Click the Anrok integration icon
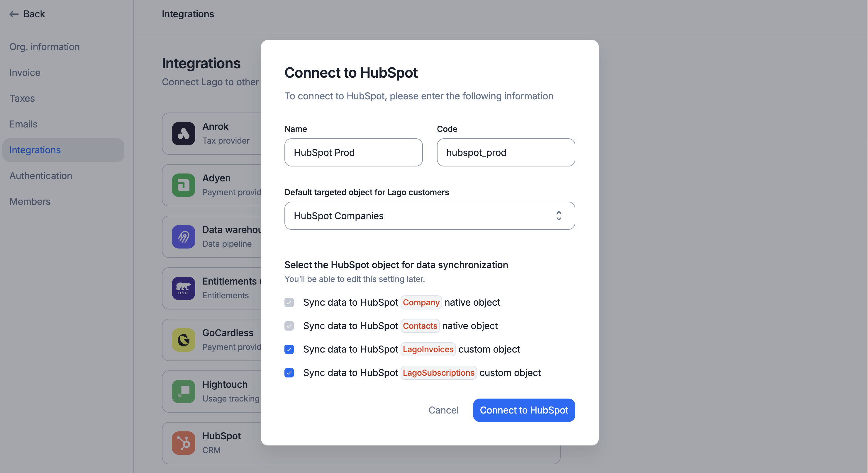 (183, 134)
